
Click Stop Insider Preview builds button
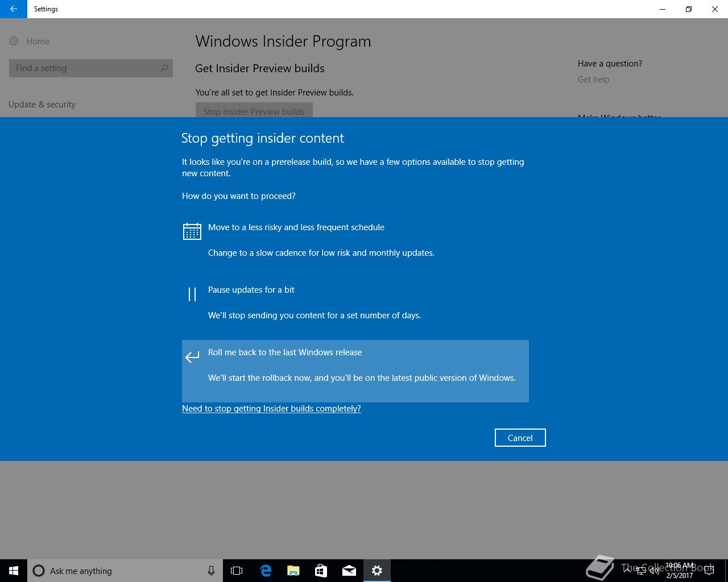point(254,110)
